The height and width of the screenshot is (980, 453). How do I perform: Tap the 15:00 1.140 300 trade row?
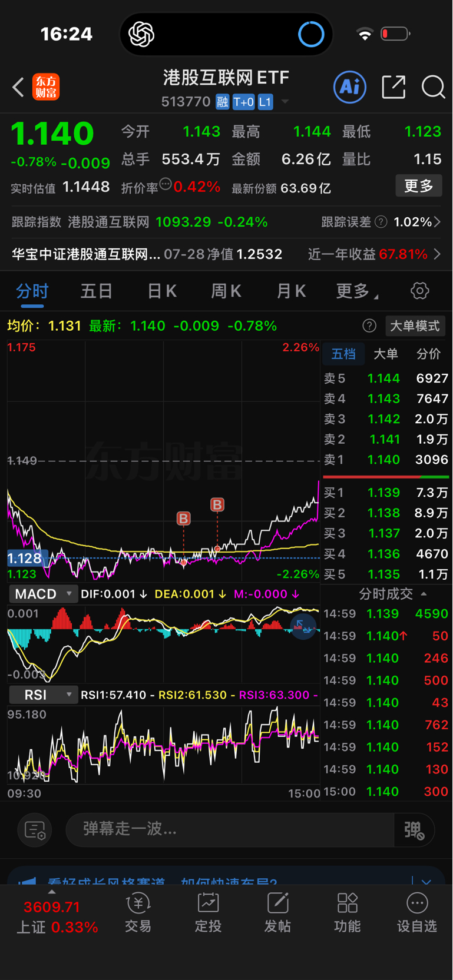pyautogui.click(x=386, y=792)
